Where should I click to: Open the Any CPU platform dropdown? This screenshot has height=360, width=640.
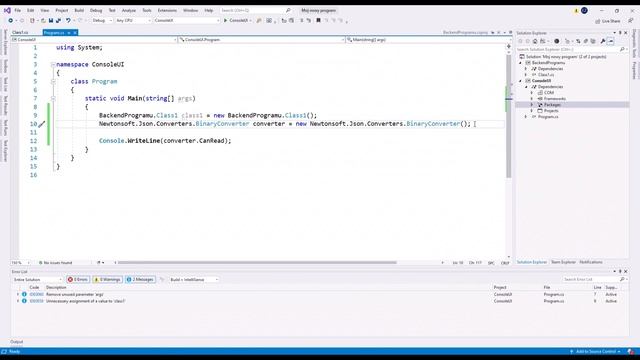tap(133, 20)
